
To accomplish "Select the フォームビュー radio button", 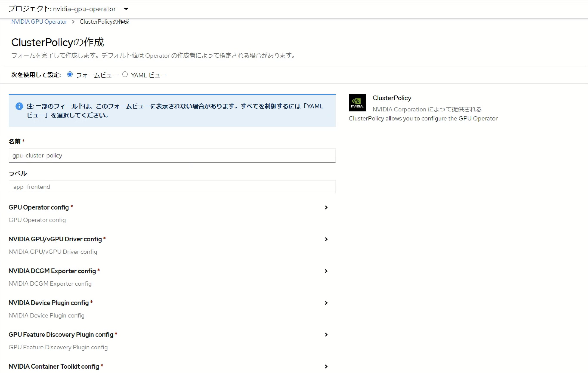I will (x=70, y=74).
